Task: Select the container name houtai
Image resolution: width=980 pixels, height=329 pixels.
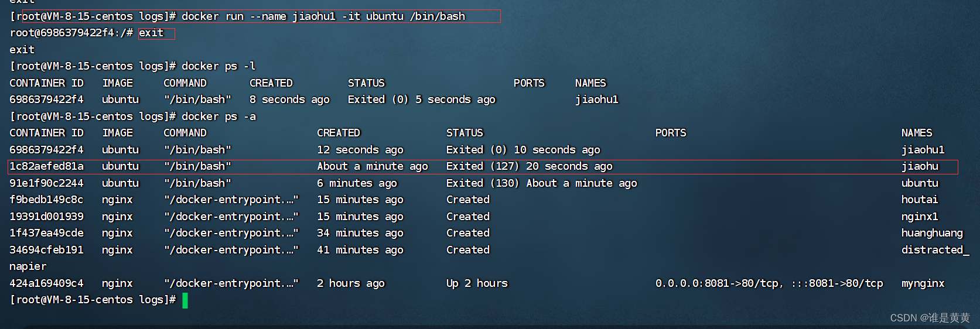Action: pyautogui.click(x=920, y=200)
